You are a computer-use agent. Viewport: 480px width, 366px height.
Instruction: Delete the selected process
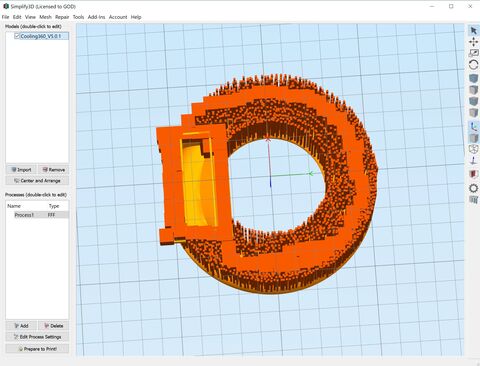(53, 326)
